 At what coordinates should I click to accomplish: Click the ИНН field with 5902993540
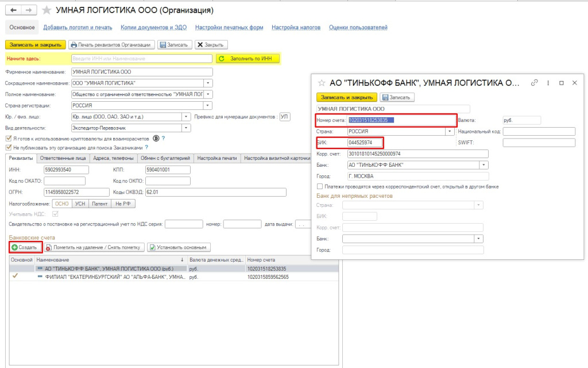67,170
